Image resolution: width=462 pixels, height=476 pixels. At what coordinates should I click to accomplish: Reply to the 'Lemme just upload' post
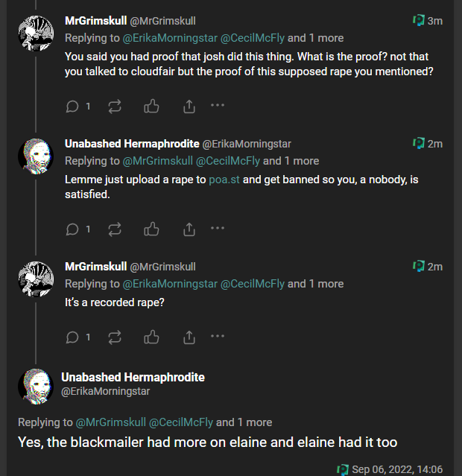click(72, 229)
